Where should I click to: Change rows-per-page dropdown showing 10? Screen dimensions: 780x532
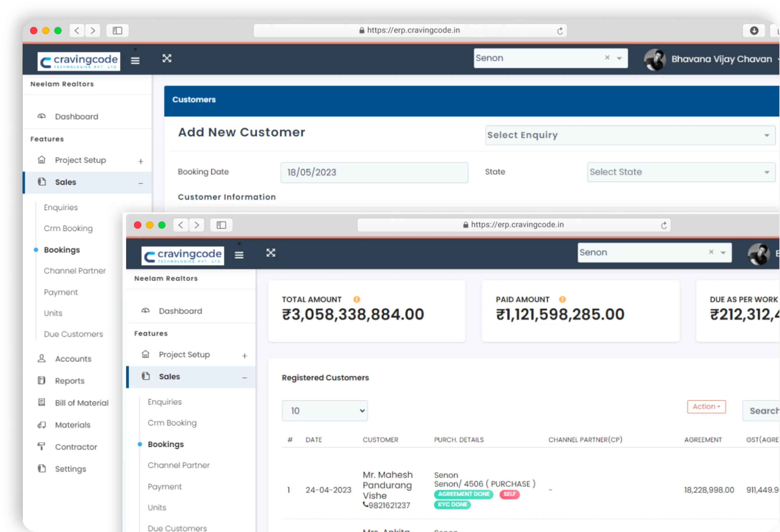(x=325, y=411)
